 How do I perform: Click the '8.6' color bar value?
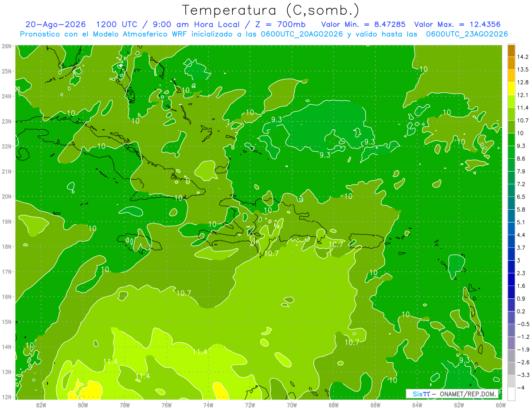pos(521,158)
